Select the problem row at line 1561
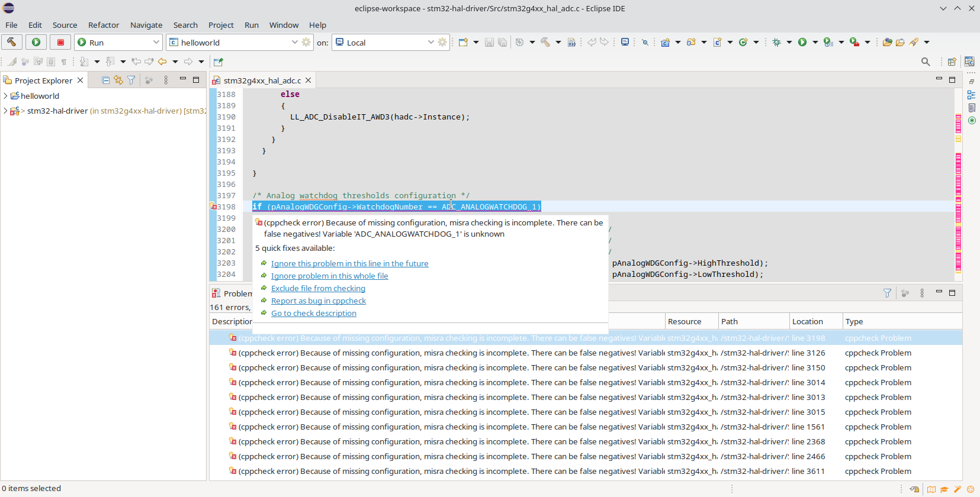 (586, 427)
